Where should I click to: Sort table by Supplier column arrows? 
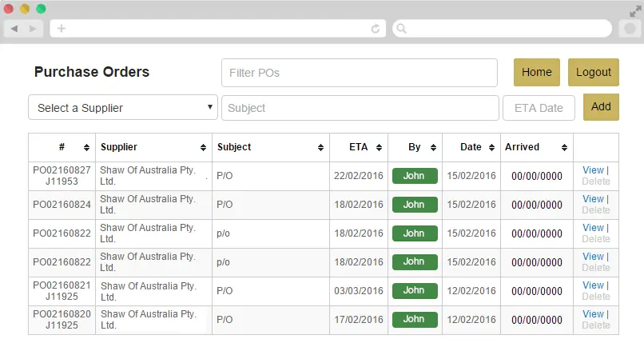pos(204,148)
